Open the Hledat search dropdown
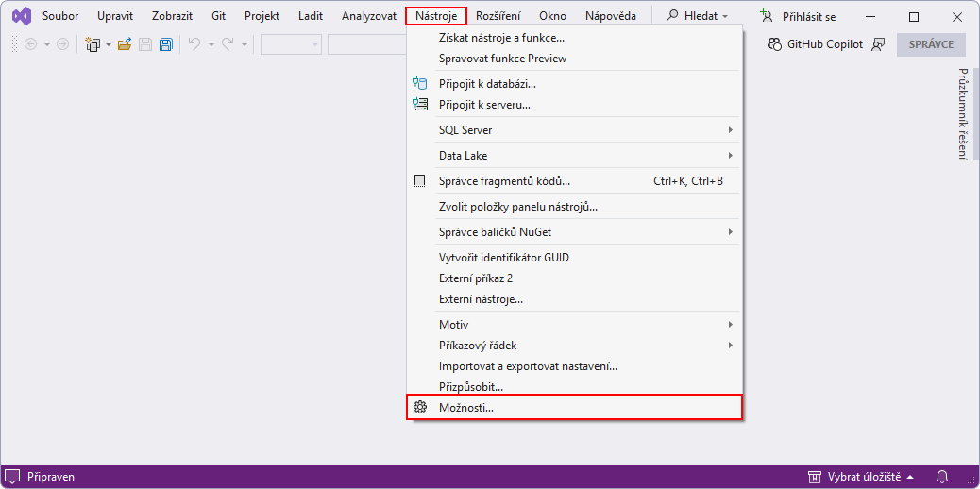Image resolution: width=980 pixels, height=489 pixels. pyautogui.click(x=699, y=16)
